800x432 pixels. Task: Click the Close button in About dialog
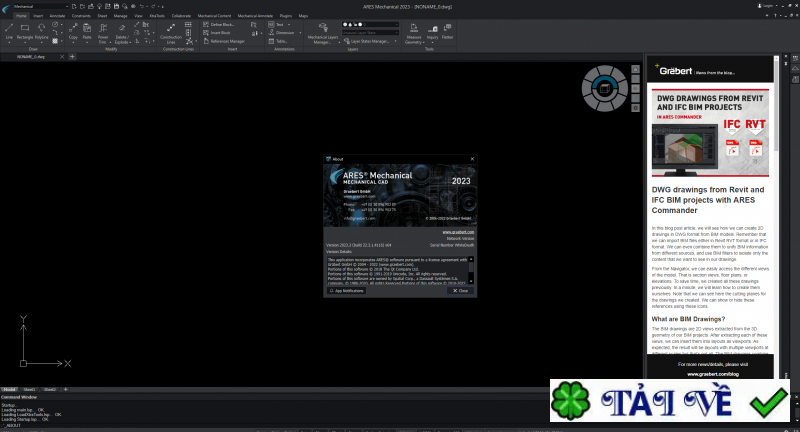tap(460, 291)
